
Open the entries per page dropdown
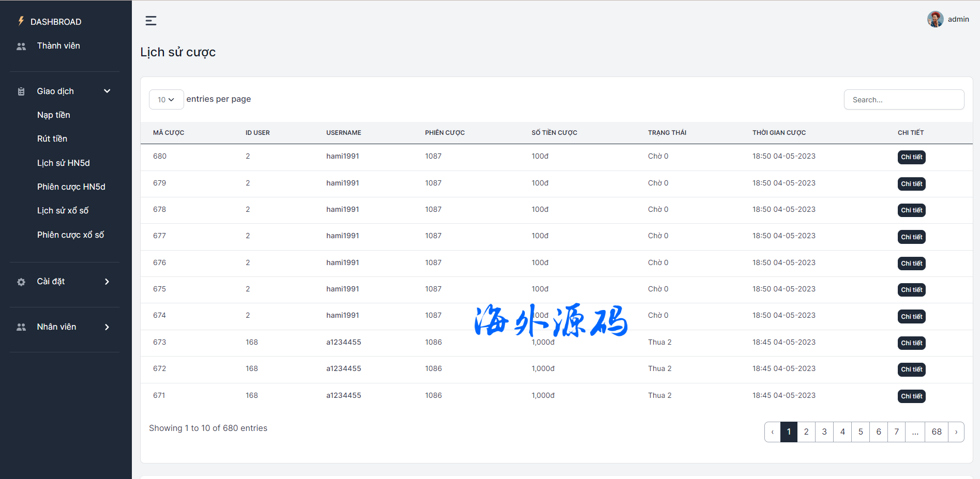click(166, 100)
